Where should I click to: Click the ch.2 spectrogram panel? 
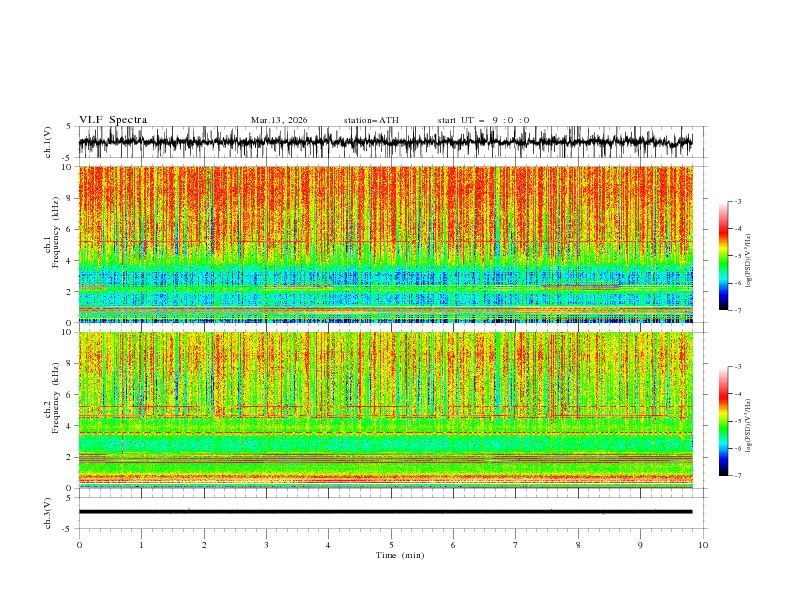tap(385, 410)
